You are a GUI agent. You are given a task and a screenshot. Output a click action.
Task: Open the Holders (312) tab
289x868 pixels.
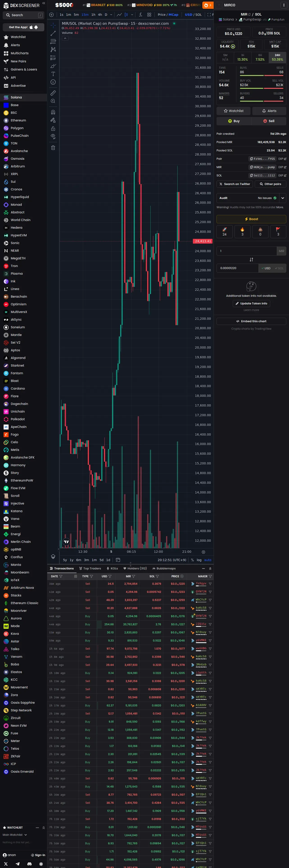(135, 569)
